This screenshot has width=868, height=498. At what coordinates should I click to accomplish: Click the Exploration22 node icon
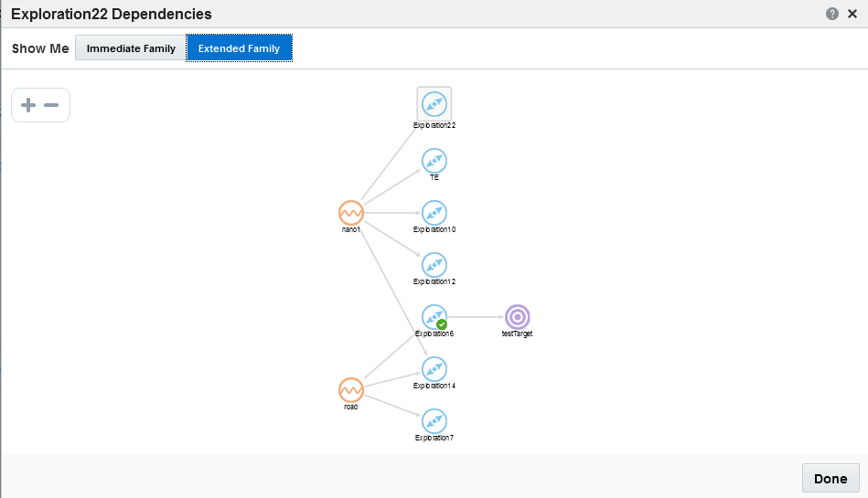434,104
